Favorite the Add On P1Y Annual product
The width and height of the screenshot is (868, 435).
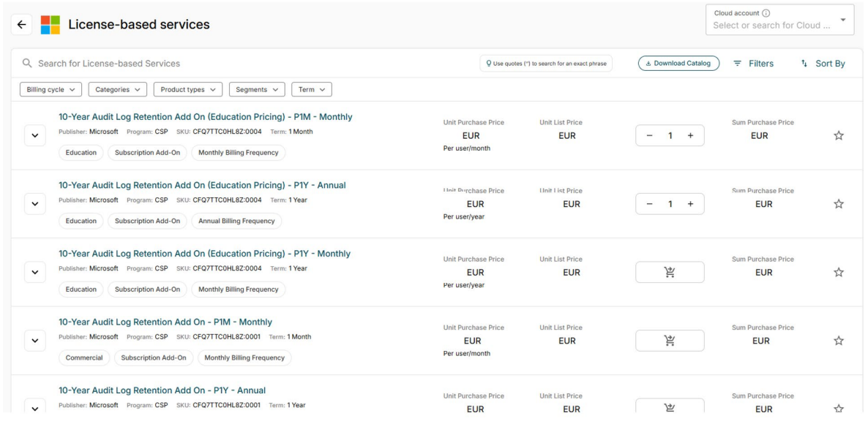pyautogui.click(x=839, y=409)
